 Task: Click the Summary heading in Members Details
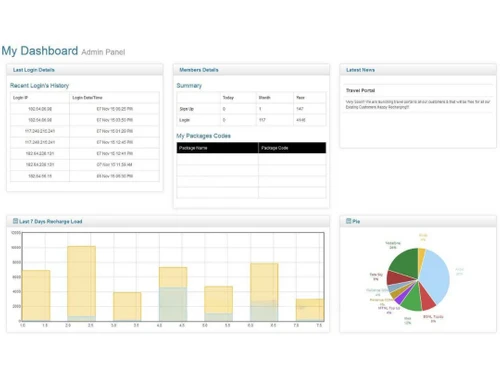189,86
